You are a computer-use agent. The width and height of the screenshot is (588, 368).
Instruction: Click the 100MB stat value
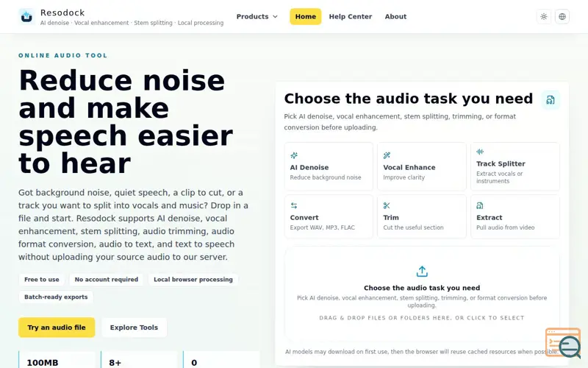43,362
